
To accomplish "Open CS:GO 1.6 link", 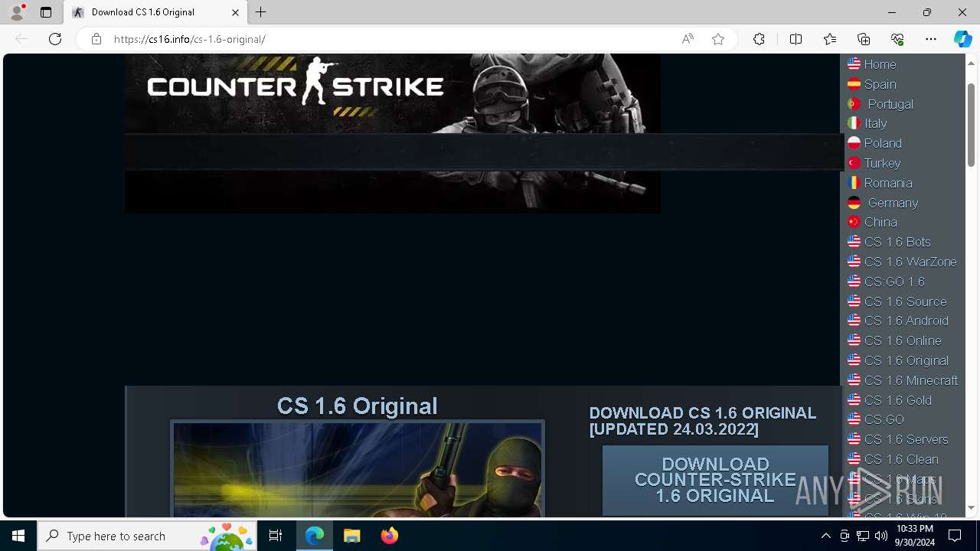I will click(x=894, y=282).
